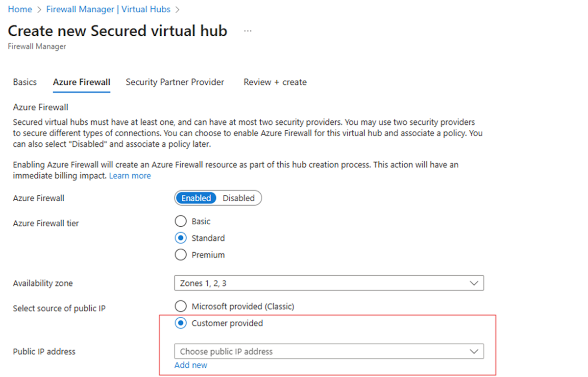
Task: Select the Basic firewall tier
Action: pos(180,221)
